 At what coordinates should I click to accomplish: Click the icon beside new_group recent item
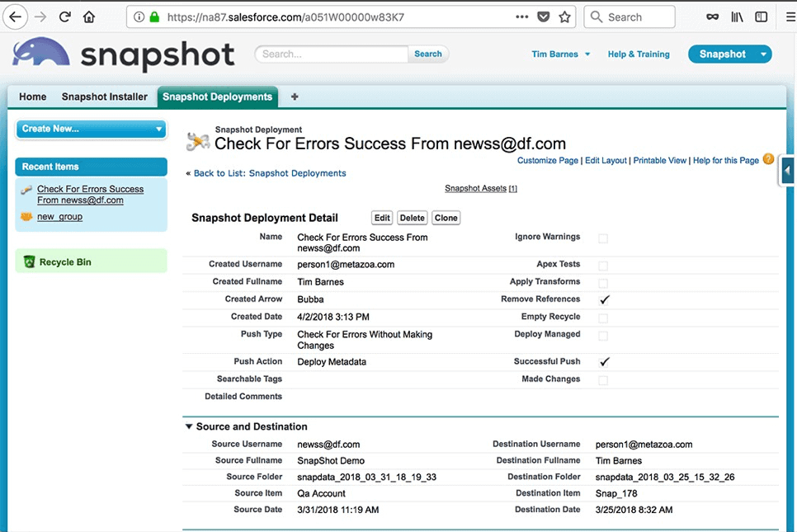click(26, 216)
